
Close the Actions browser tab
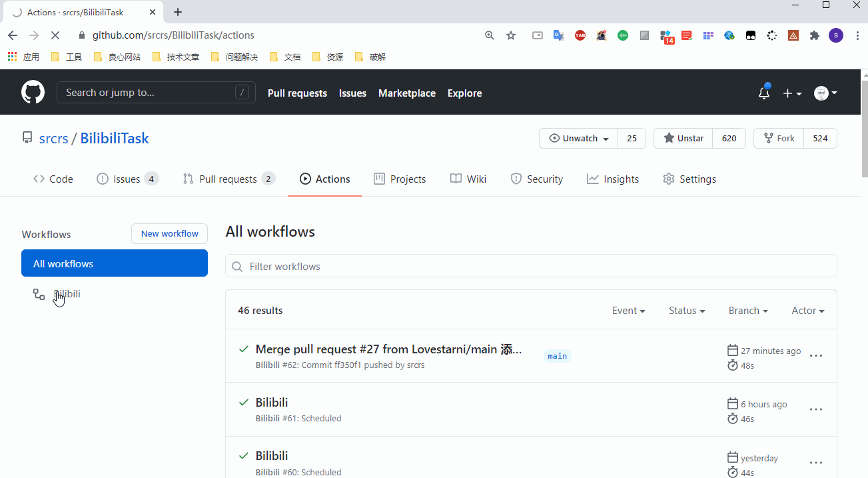coord(153,12)
